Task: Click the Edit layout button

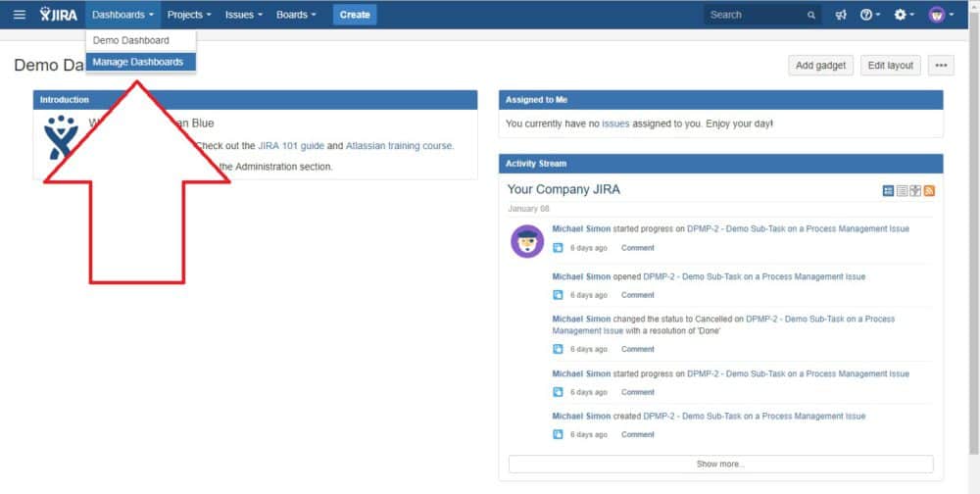Action: click(x=891, y=65)
